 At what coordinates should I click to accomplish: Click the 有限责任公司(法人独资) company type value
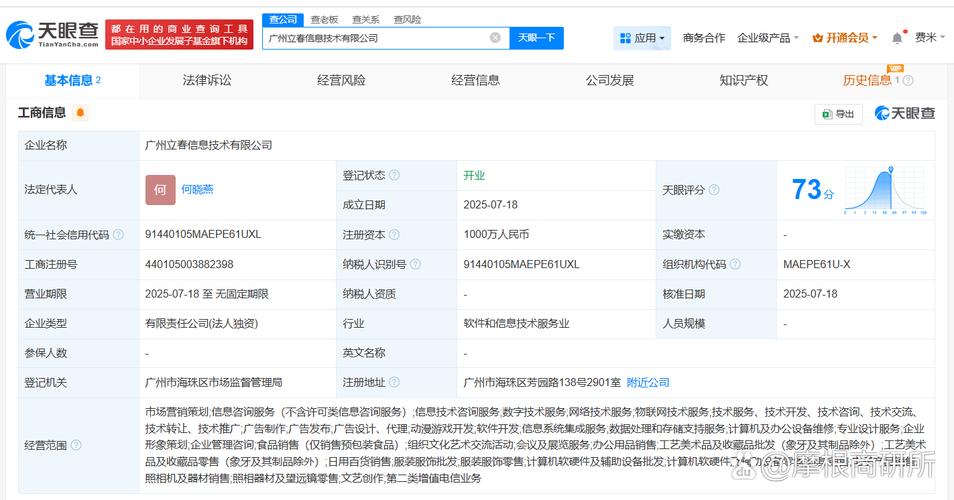click(x=201, y=324)
